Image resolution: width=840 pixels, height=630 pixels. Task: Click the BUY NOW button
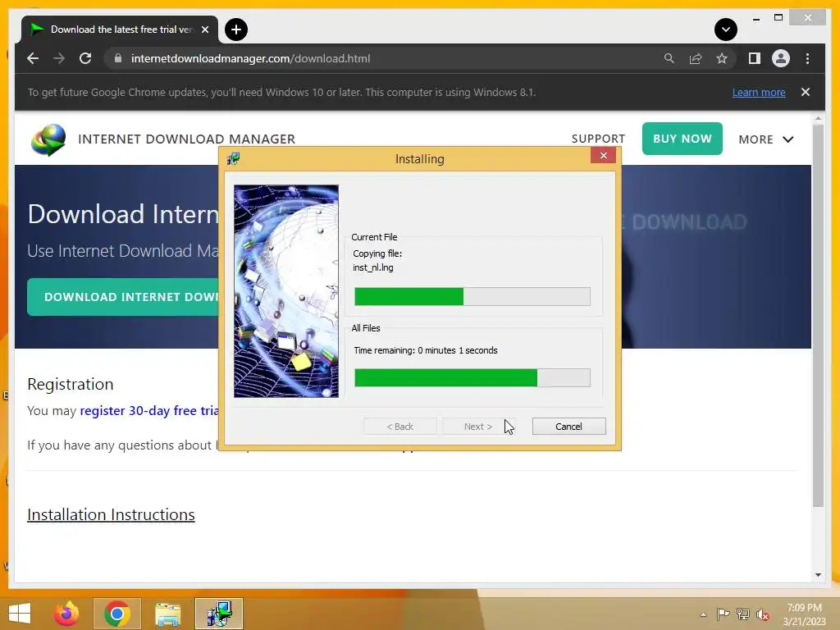coord(682,139)
